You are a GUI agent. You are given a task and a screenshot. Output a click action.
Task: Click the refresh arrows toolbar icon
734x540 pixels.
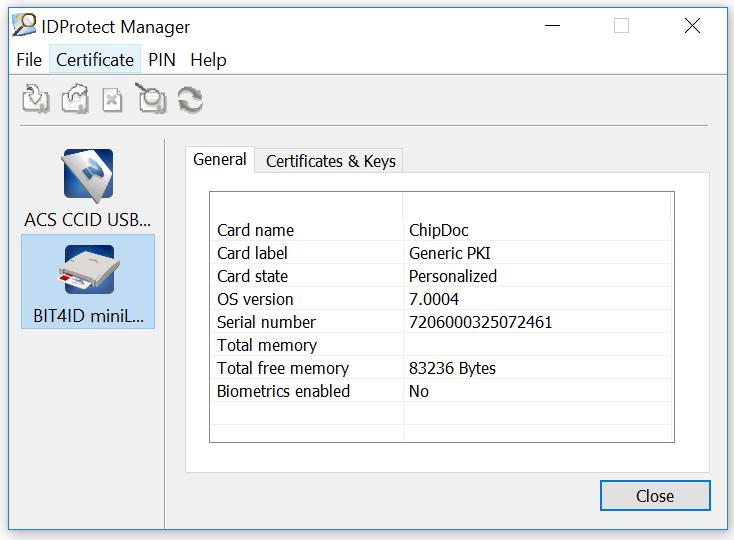(x=191, y=100)
